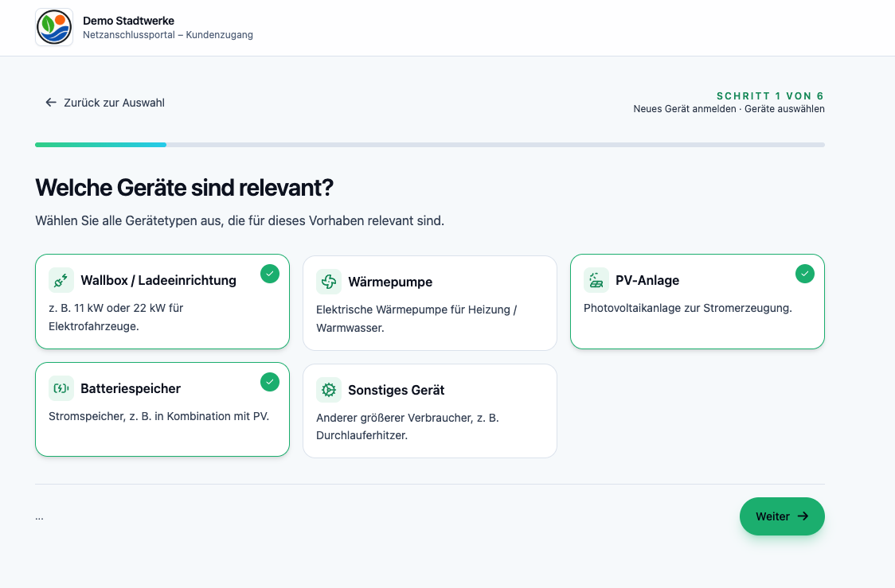Click the Sonstiges Gerät gear icon

[x=329, y=390]
